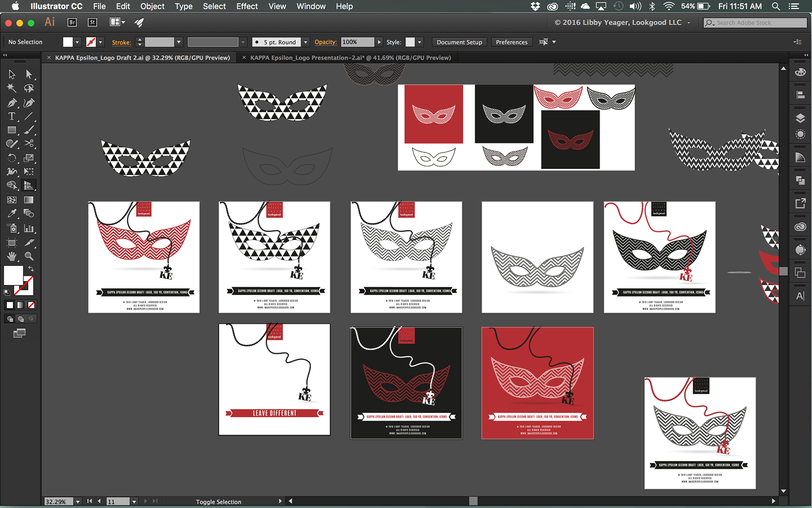Image resolution: width=812 pixels, height=508 pixels.
Task: Open the 5 pt. Round brush dropdown
Action: point(305,42)
